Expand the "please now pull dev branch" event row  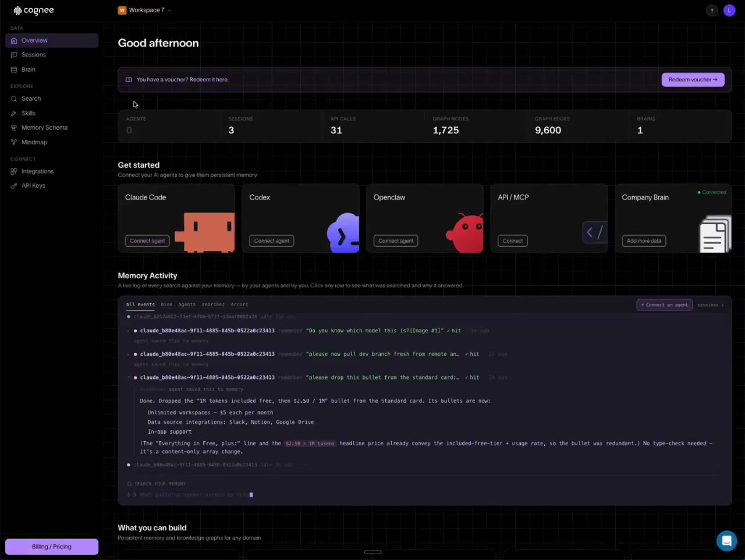point(129,354)
